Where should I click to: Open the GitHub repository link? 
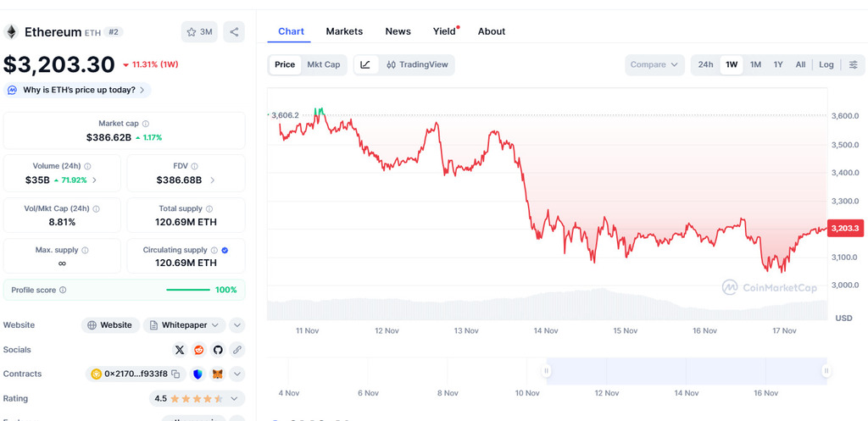click(218, 349)
